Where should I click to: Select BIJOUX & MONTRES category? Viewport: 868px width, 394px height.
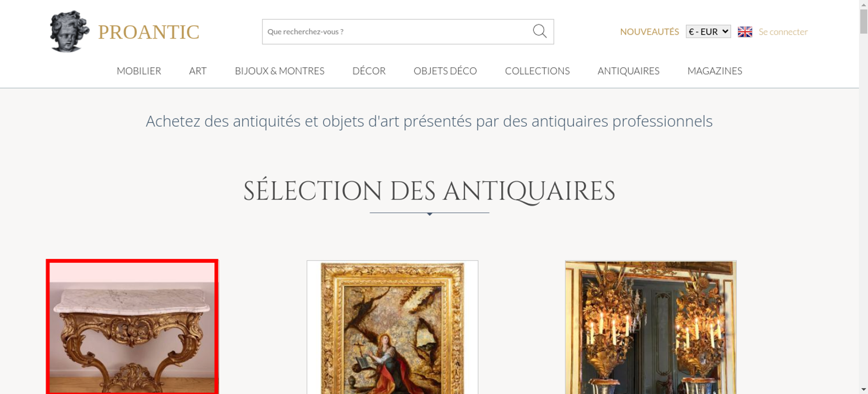[x=279, y=71]
